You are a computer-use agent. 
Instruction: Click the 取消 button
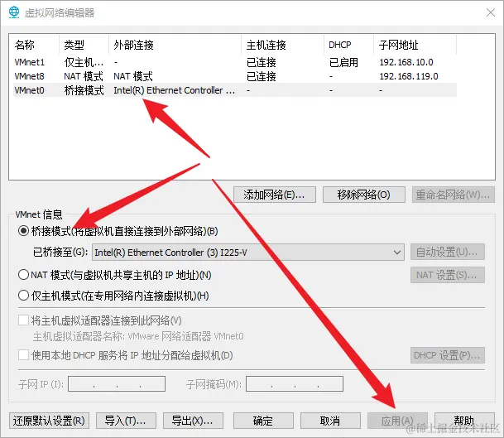point(330,421)
